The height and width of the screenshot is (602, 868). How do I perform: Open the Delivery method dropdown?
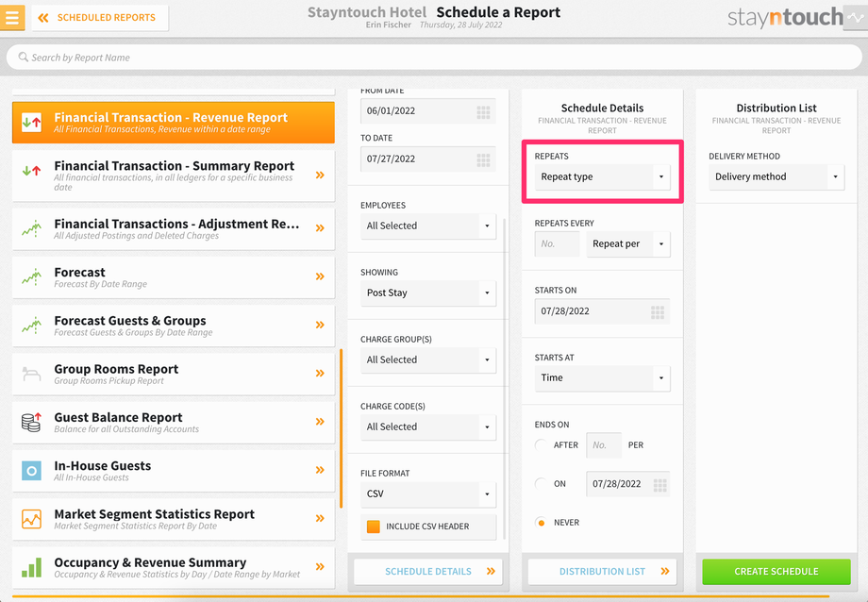click(776, 176)
